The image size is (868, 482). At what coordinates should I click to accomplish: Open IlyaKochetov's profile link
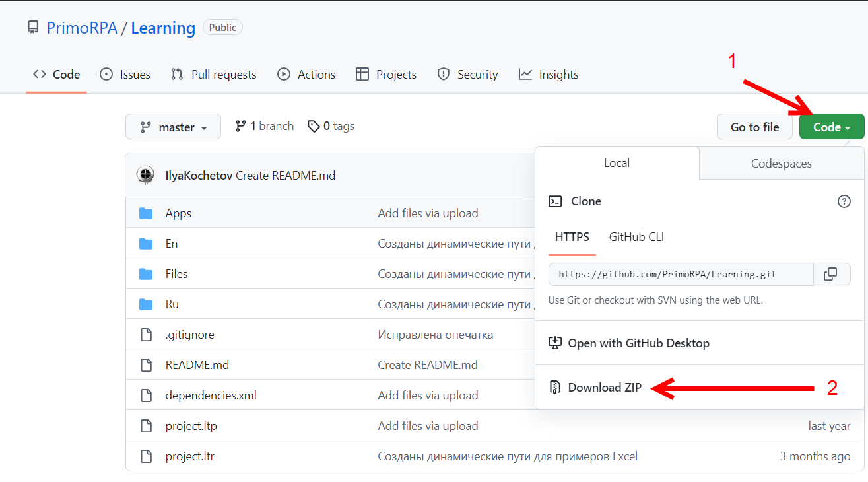[x=199, y=176]
